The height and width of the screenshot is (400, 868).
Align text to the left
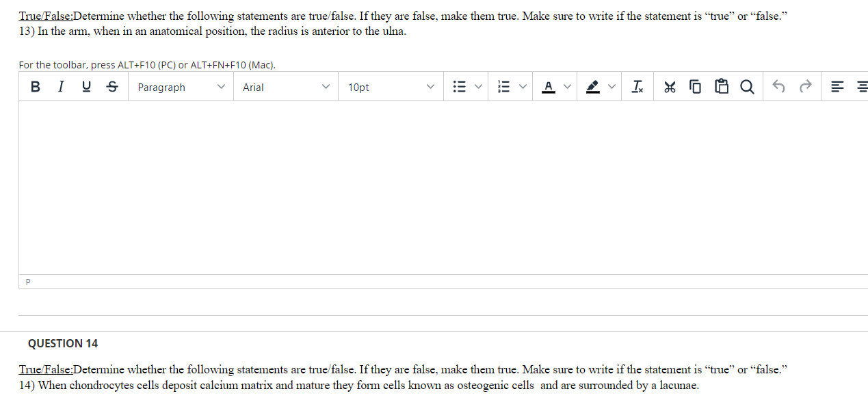tap(837, 87)
